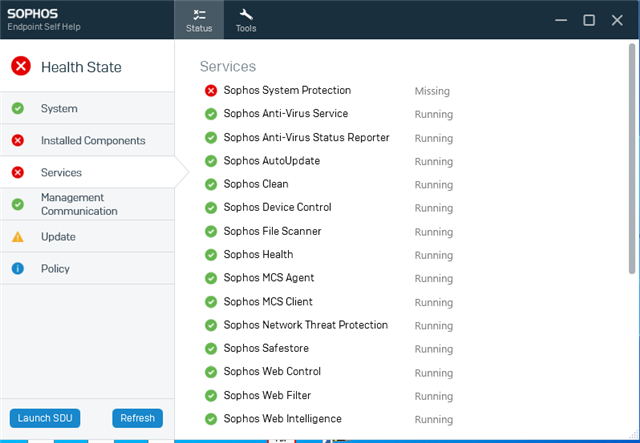This screenshot has height=443, width=640.
Task: Click the Sophos Anti-Virus Service name
Action: [x=286, y=114]
